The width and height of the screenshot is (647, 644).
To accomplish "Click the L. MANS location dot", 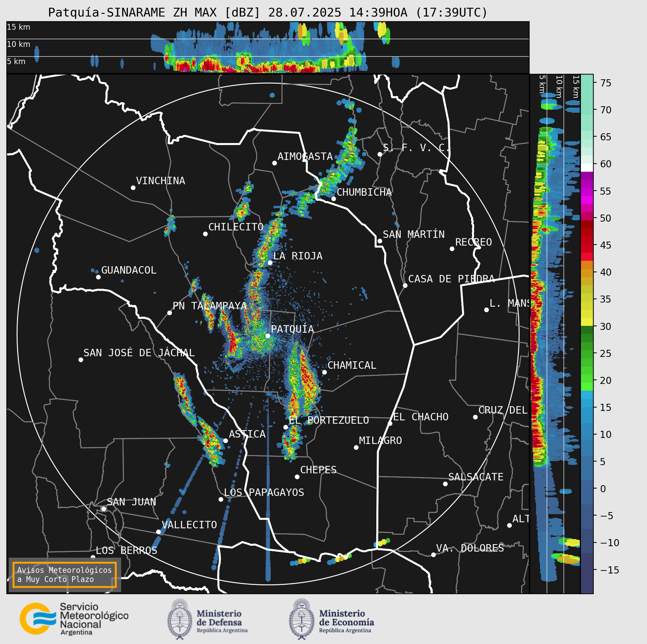I will pyautogui.click(x=486, y=310).
